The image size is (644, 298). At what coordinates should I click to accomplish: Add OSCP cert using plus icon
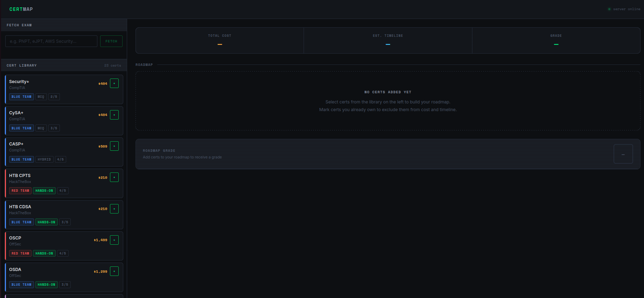click(x=114, y=240)
